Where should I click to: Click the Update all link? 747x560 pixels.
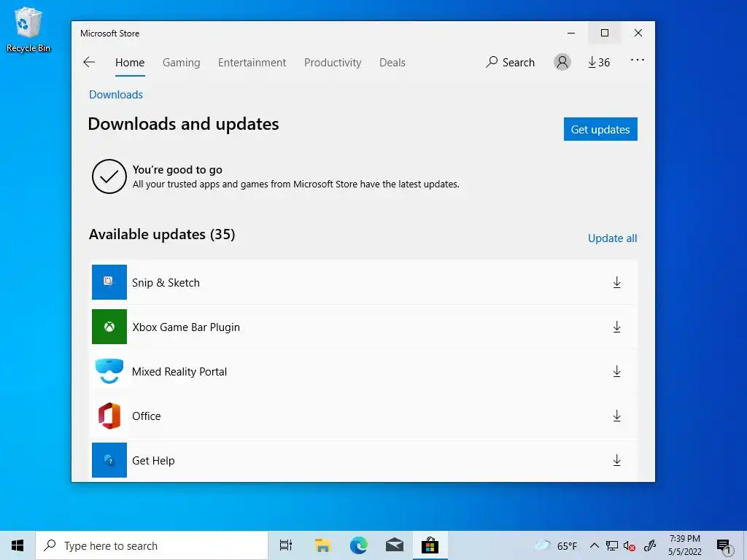pyautogui.click(x=612, y=238)
